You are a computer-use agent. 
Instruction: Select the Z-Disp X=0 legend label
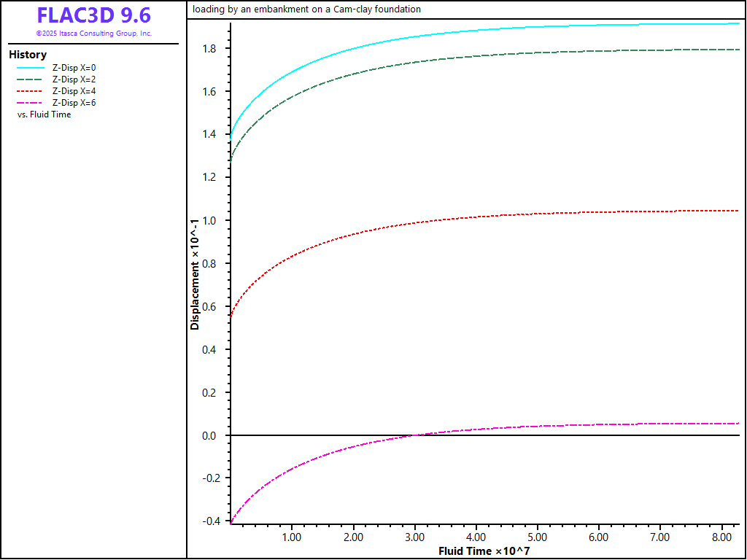74,68
